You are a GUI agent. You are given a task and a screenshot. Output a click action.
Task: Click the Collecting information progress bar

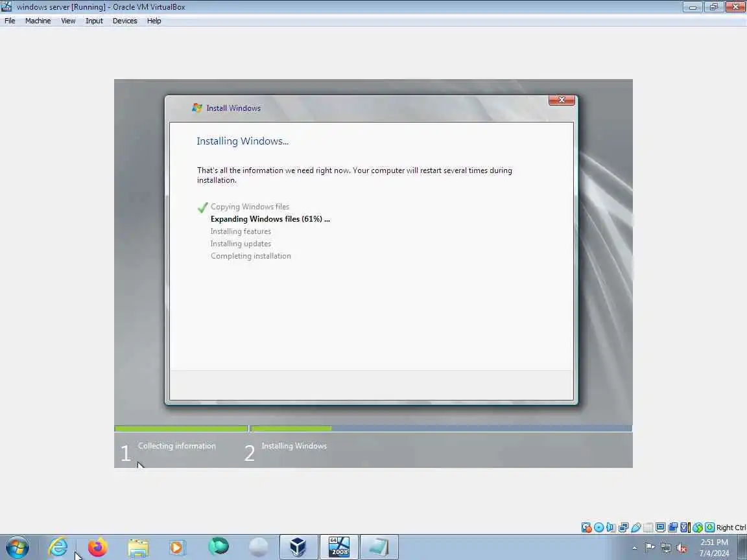[x=181, y=428]
